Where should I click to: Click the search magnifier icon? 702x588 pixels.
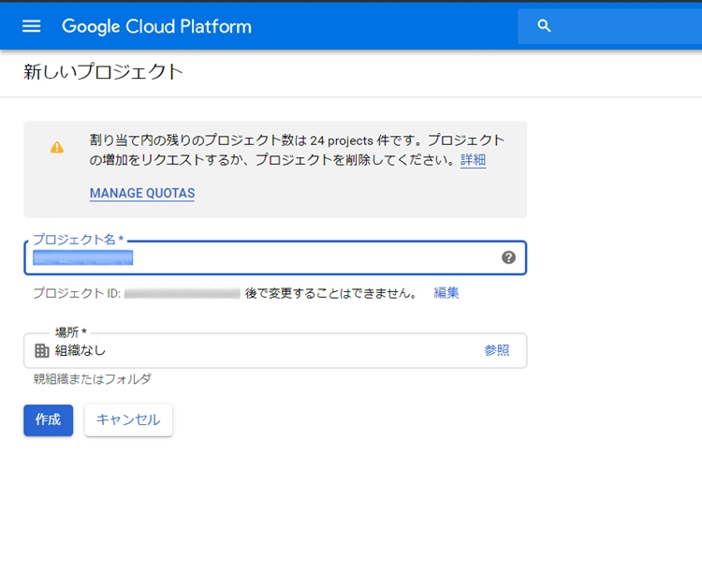click(544, 25)
